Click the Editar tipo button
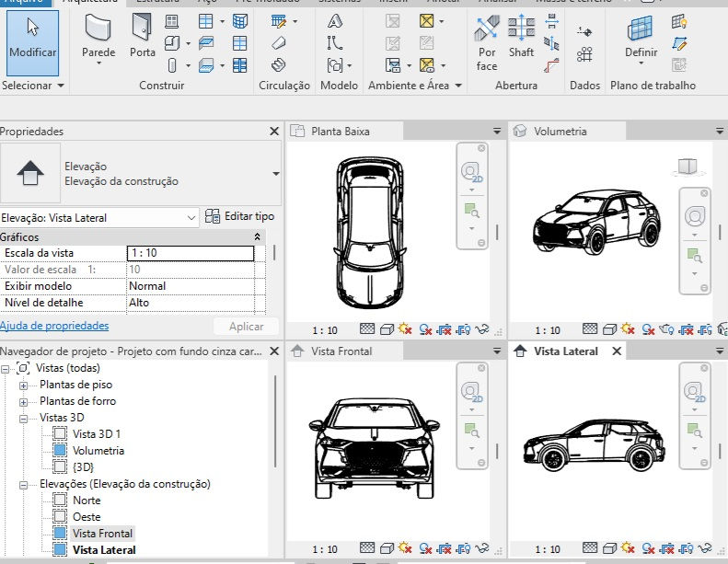This screenshot has height=564, width=728. point(240,216)
